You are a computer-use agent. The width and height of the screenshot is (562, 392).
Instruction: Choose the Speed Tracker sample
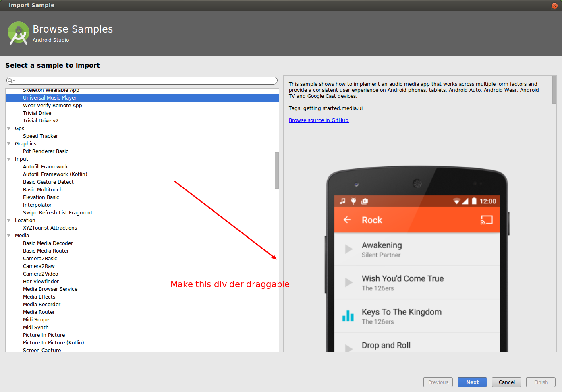pyautogui.click(x=40, y=136)
